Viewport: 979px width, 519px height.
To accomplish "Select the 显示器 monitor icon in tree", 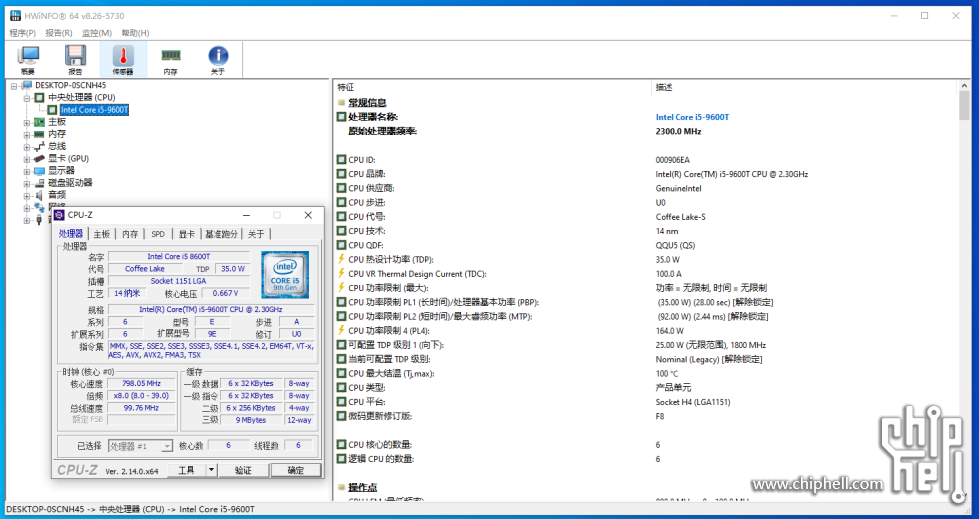I will coord(39,171).
